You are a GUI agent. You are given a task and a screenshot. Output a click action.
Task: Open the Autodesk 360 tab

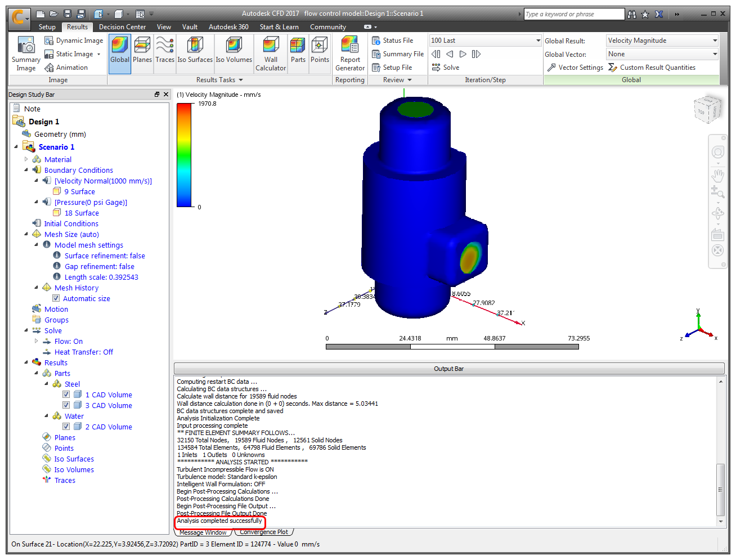pos(228,27)
